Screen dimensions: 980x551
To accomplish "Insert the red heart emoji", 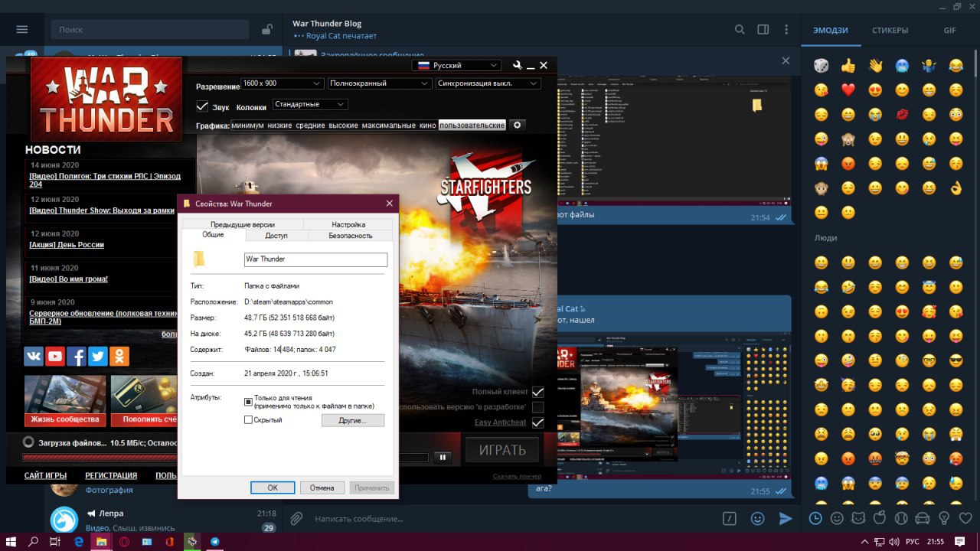I will (x=848, y=90).
